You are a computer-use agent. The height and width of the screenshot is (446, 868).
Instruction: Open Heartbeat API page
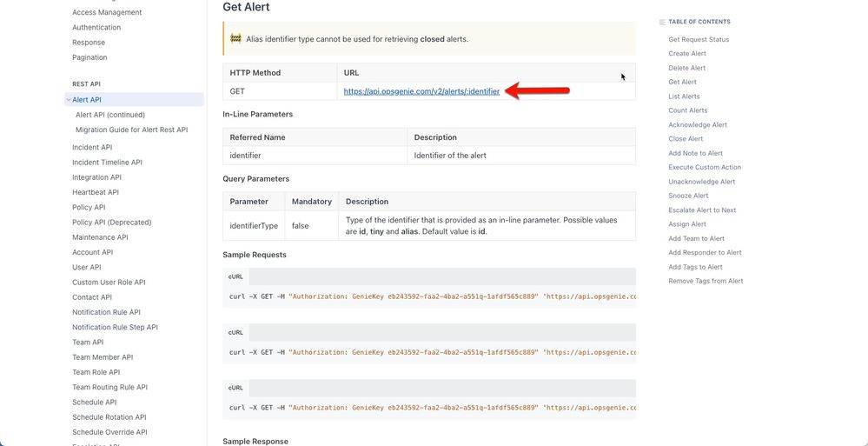click(96, 192)
